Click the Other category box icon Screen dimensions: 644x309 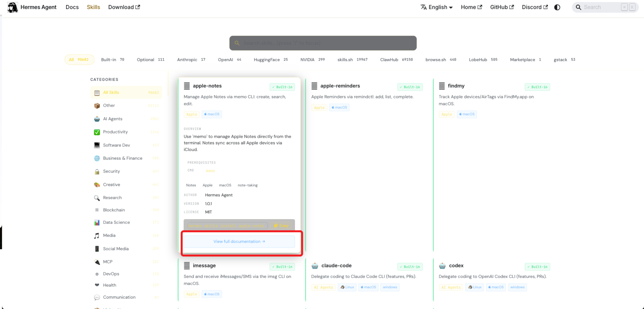[x=97, y=106]
